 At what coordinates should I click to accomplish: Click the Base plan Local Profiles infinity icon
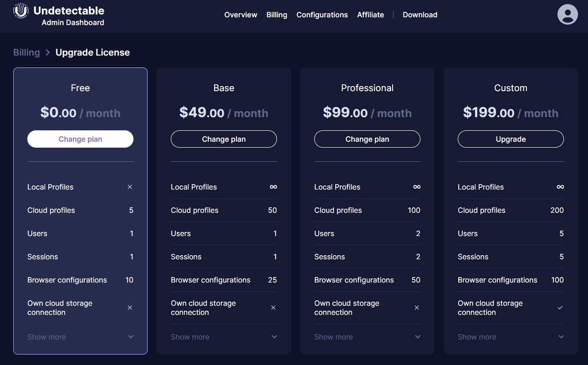[273, 187]
